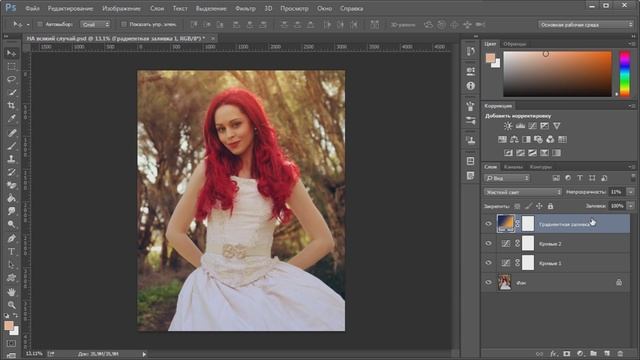Select the Eraser tool
This screenshot has width=640, height=360.
(11, 185)
